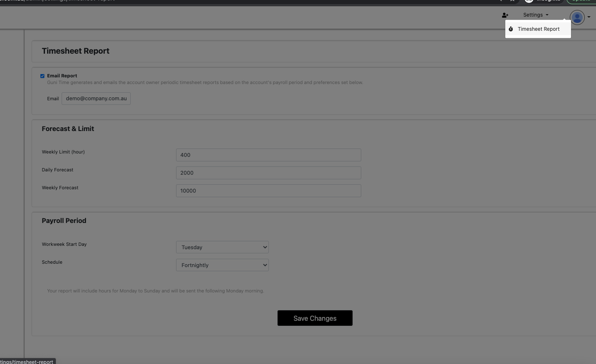Click the Insights badge icon

[x=529, y=1]
